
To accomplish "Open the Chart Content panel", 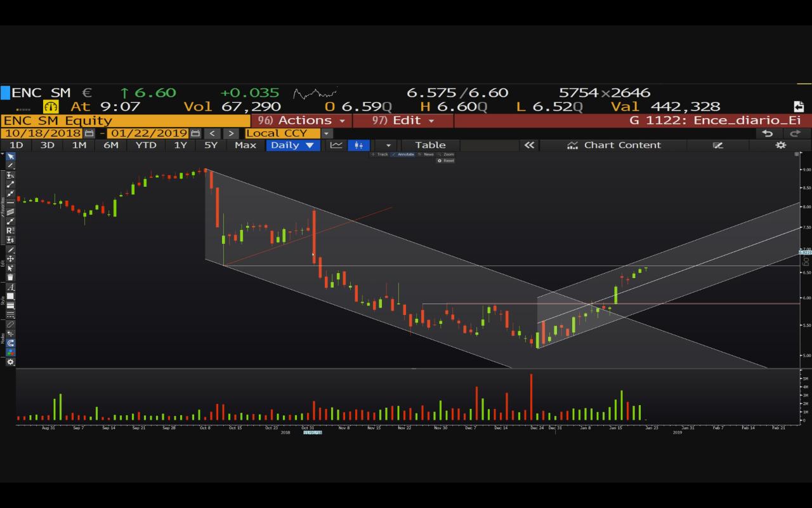I will click(613, 145).
